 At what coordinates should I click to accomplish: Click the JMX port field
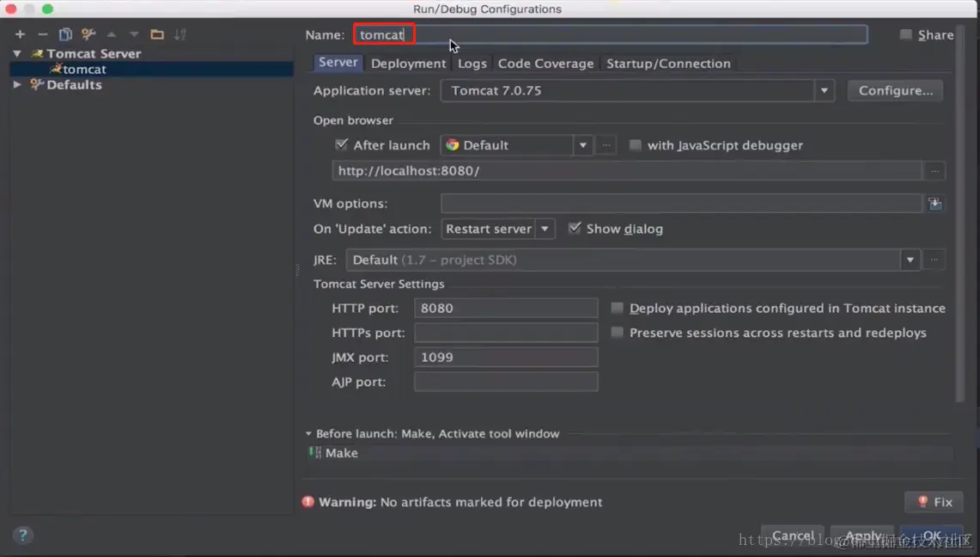coord(506,357)
